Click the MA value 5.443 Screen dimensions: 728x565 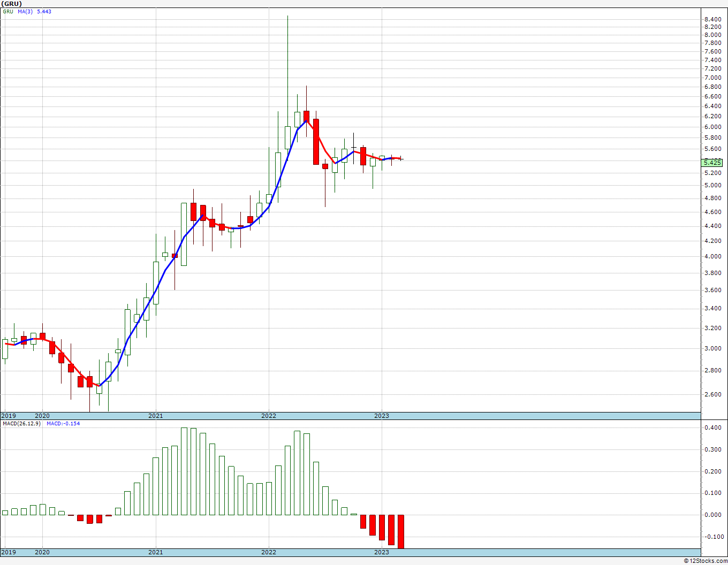coord(44,11)
